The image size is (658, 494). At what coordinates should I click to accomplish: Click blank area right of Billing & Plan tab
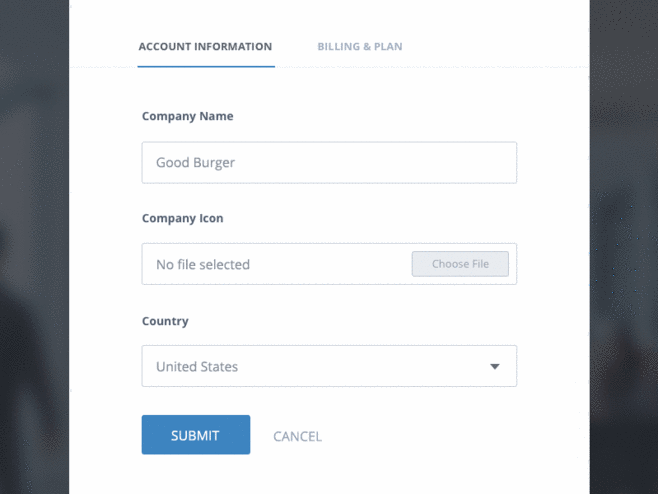[x=490, y=46]
